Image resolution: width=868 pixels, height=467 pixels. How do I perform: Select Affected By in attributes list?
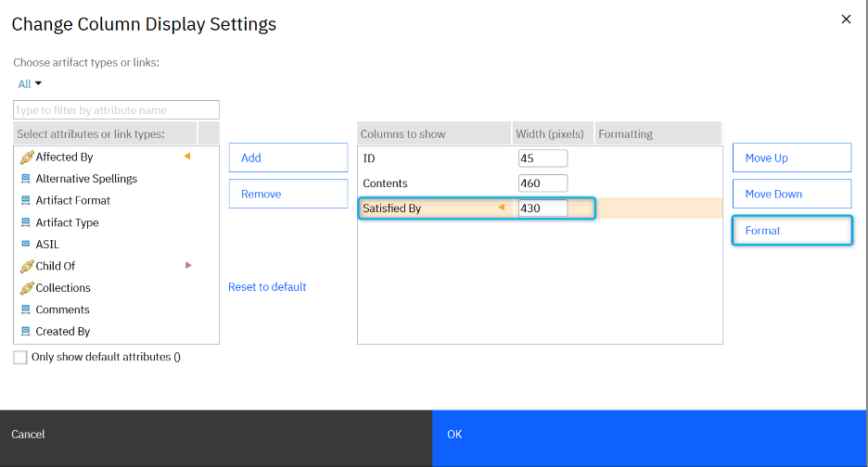(x=116, y=158)
